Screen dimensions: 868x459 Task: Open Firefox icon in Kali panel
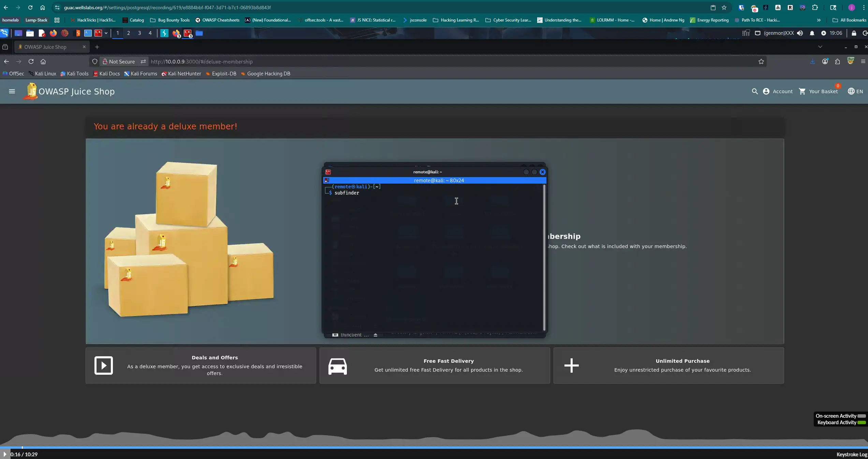tap(53, 33)
